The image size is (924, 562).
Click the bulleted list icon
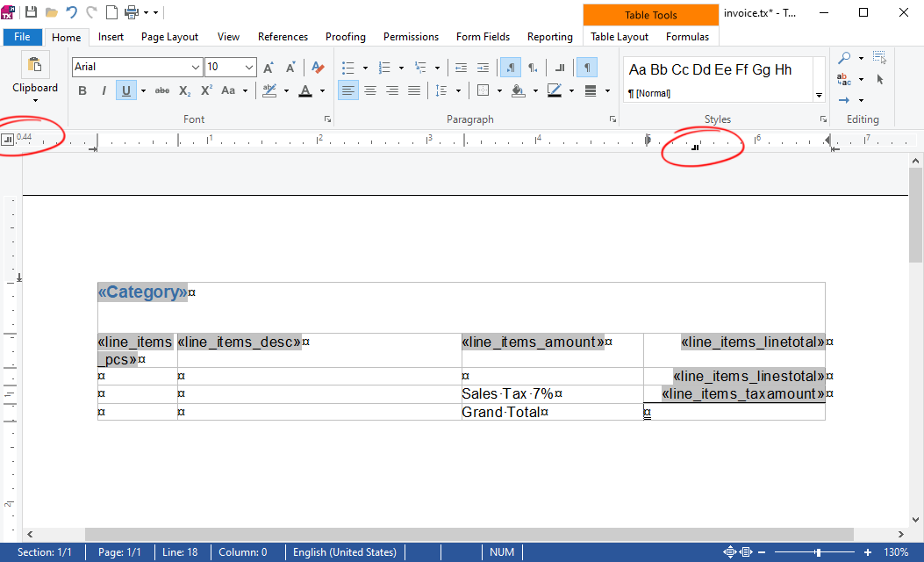click(348, 68)
